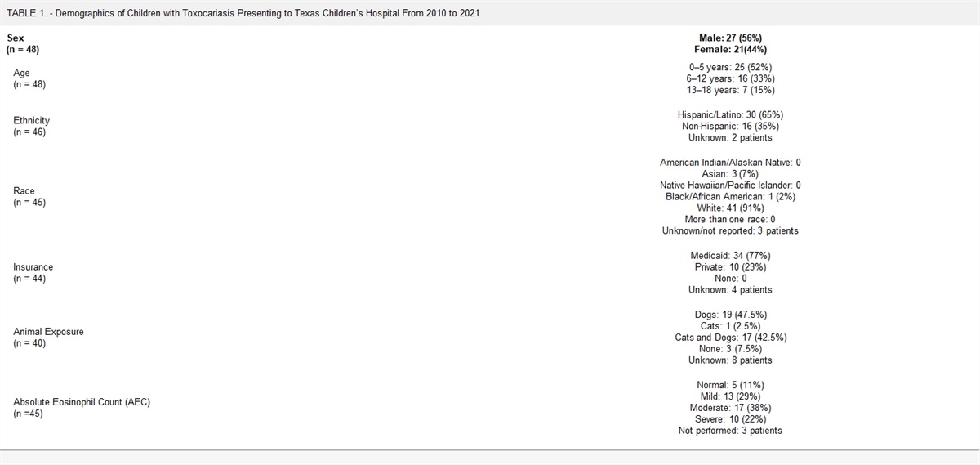Screen dimensions: 980x465
Task: Click 'Unknown/not reported: 3 patients' entry
Action: point(729,230)
